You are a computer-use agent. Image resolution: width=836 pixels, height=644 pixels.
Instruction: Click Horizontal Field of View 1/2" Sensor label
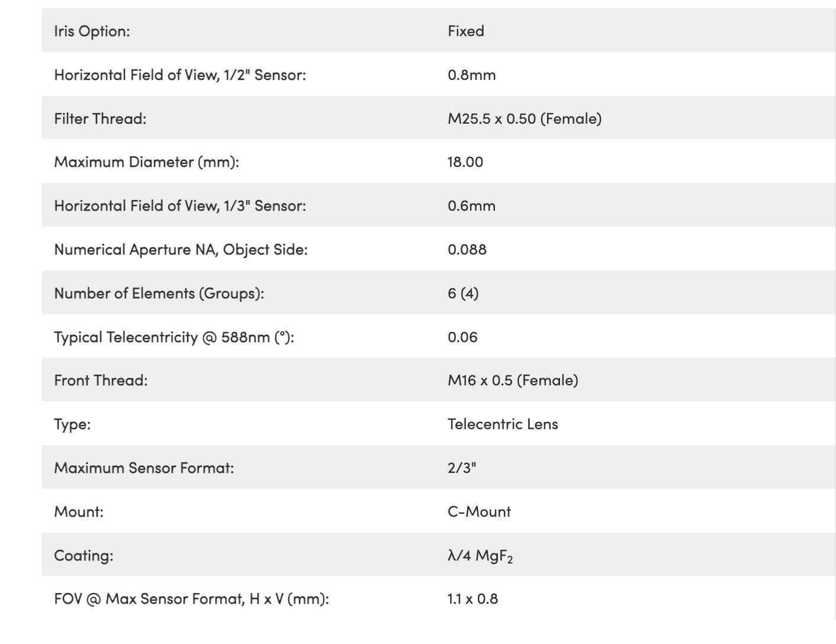180,75
